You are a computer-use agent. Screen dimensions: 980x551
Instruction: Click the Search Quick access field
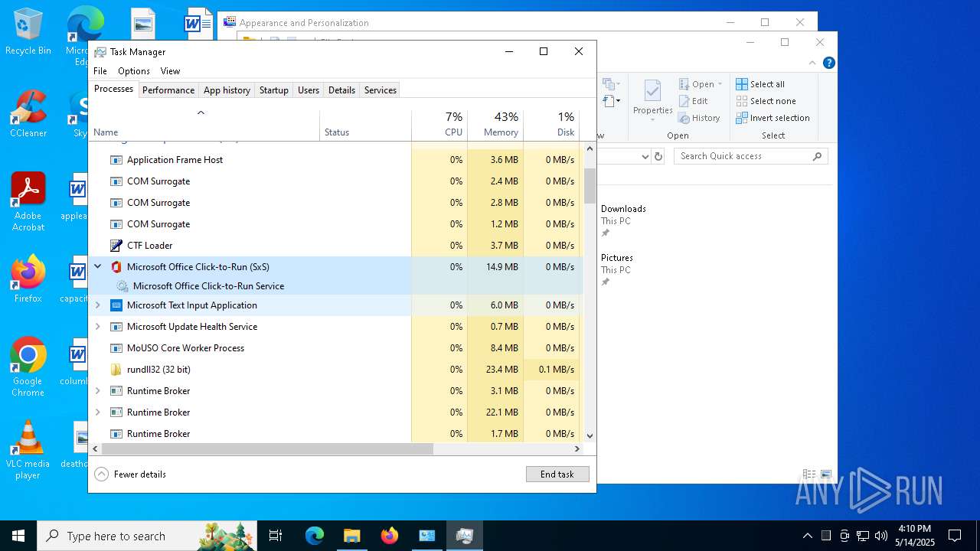[x=752, y=156]
